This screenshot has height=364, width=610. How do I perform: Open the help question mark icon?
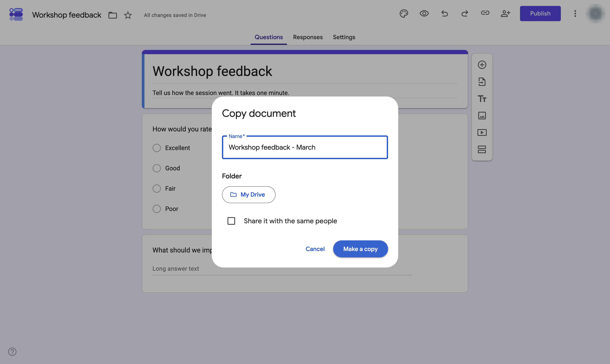[12, 352]
